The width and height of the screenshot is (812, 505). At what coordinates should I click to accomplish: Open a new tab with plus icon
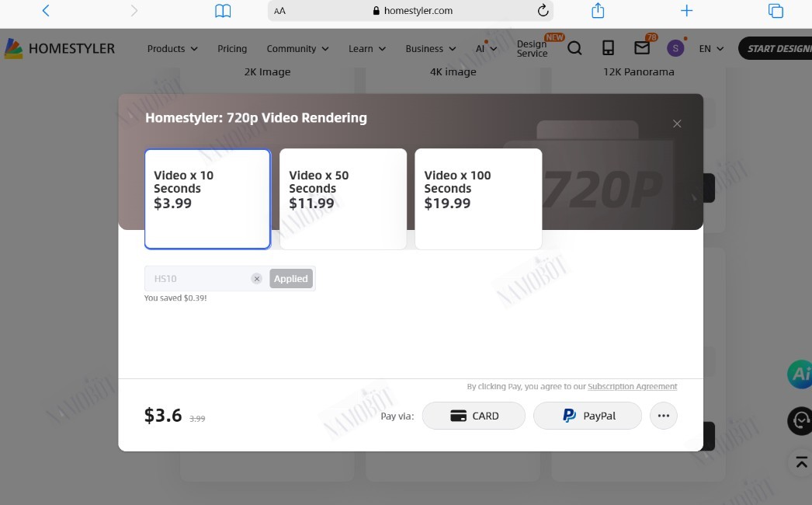pyautogui.click(x=686, y=10)
